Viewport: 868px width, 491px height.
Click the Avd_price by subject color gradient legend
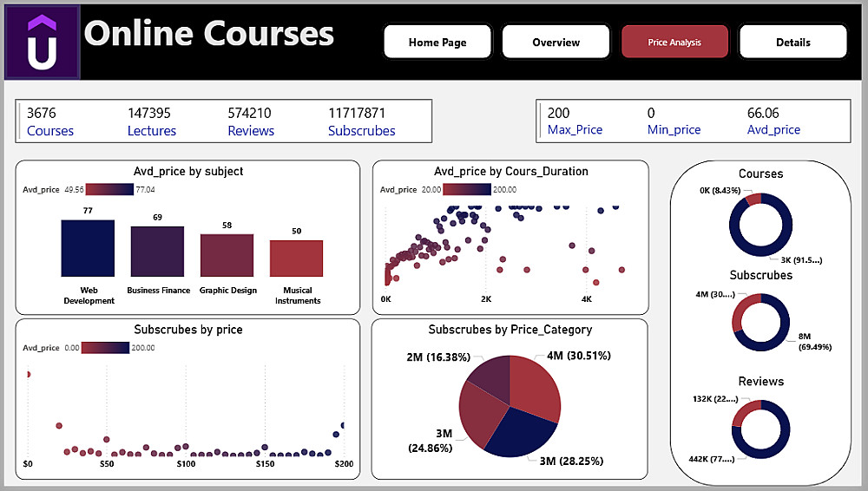tap(109, 189)
